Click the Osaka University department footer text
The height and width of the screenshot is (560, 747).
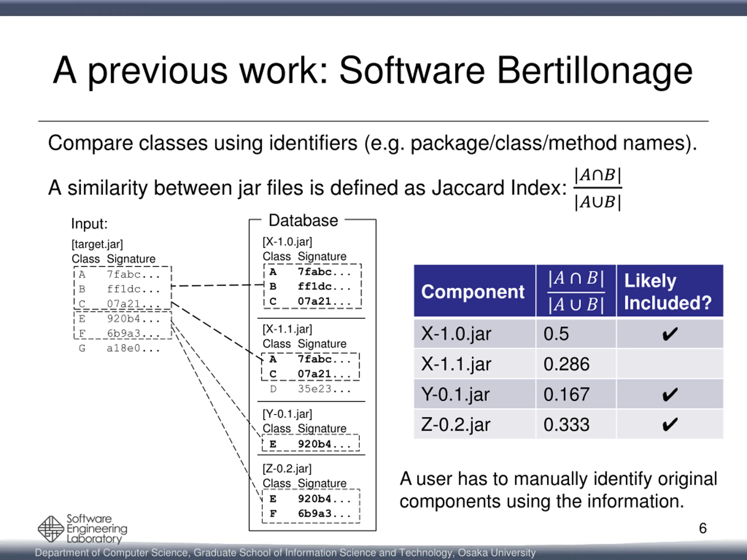pyautogui.click(x=285, y=553)
